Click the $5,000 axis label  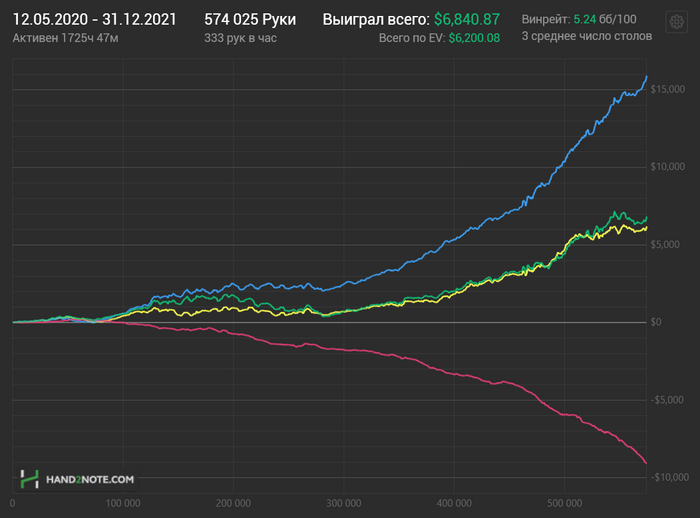point(665,244)
